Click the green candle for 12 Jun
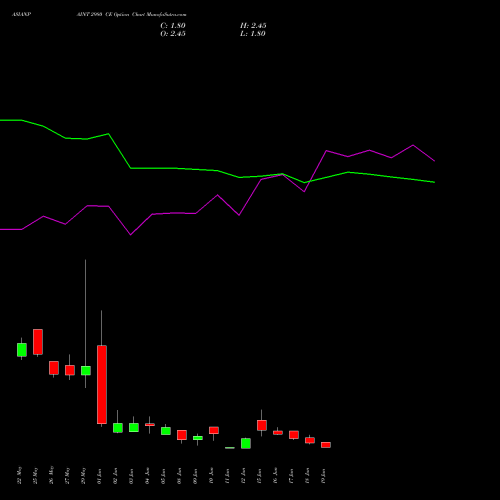 tap(246, 443)
